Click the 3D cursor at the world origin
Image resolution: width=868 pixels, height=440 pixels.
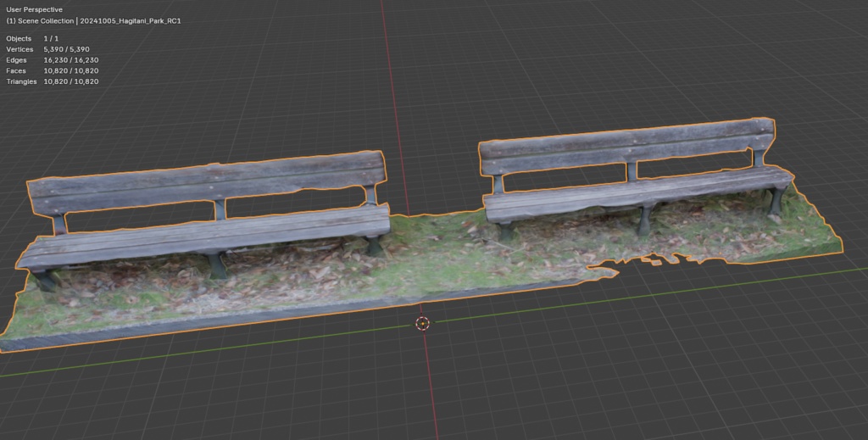(422, 323)
